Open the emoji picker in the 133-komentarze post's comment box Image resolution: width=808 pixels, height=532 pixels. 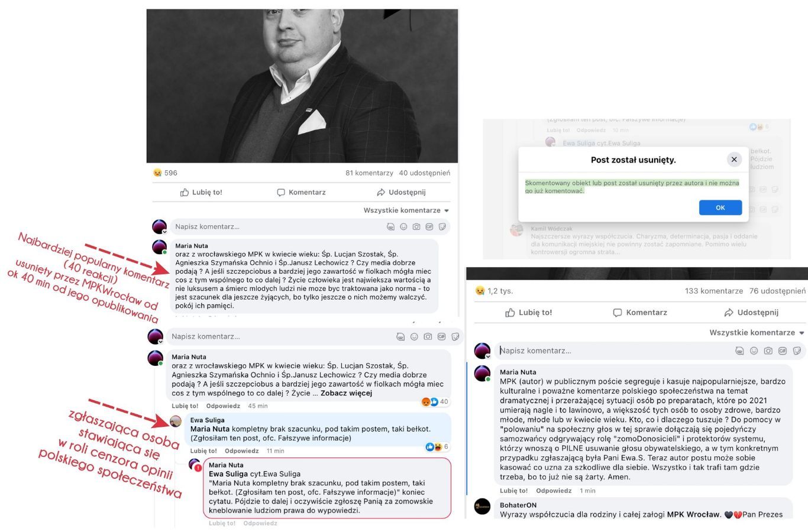tap(754, 351)
